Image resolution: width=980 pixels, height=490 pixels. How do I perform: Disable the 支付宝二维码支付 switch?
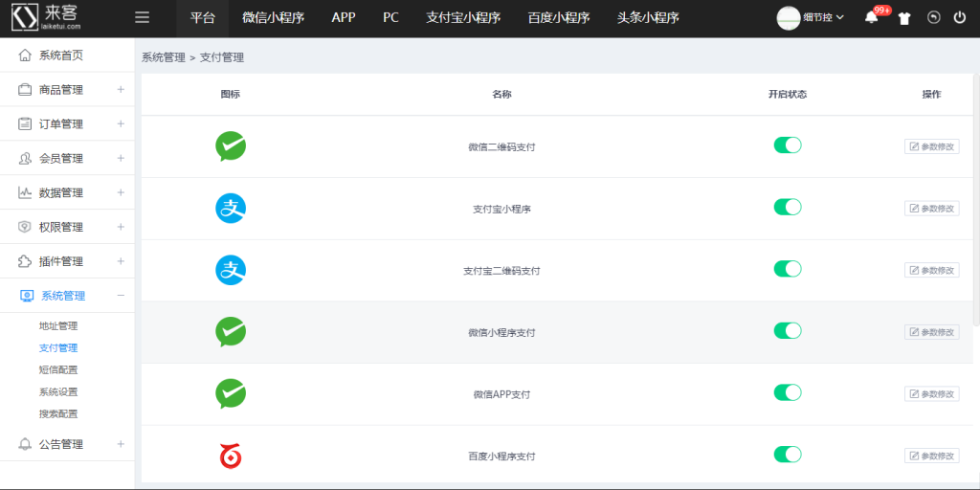(x=787, y=269)
